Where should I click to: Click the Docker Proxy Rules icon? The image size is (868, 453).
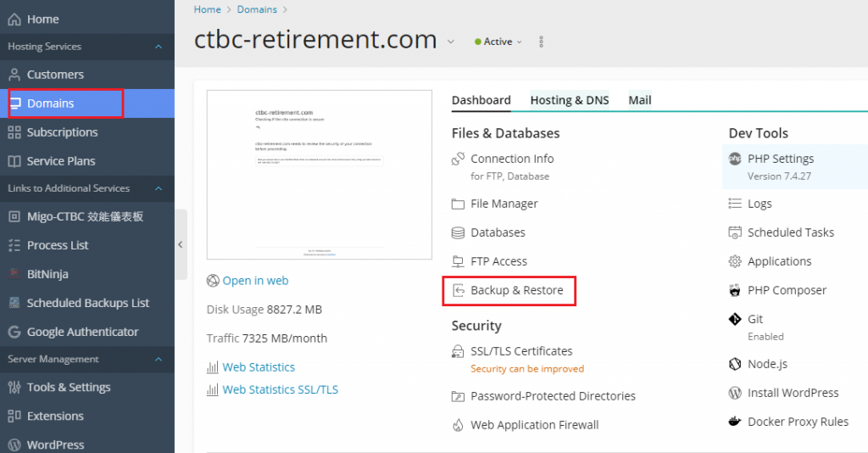[x=734, y=422]
